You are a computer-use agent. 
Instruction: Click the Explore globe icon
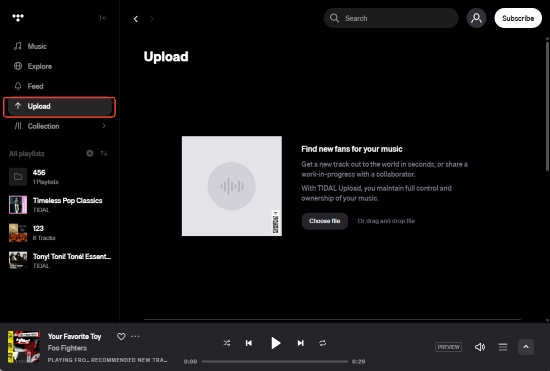coord(18,66)
